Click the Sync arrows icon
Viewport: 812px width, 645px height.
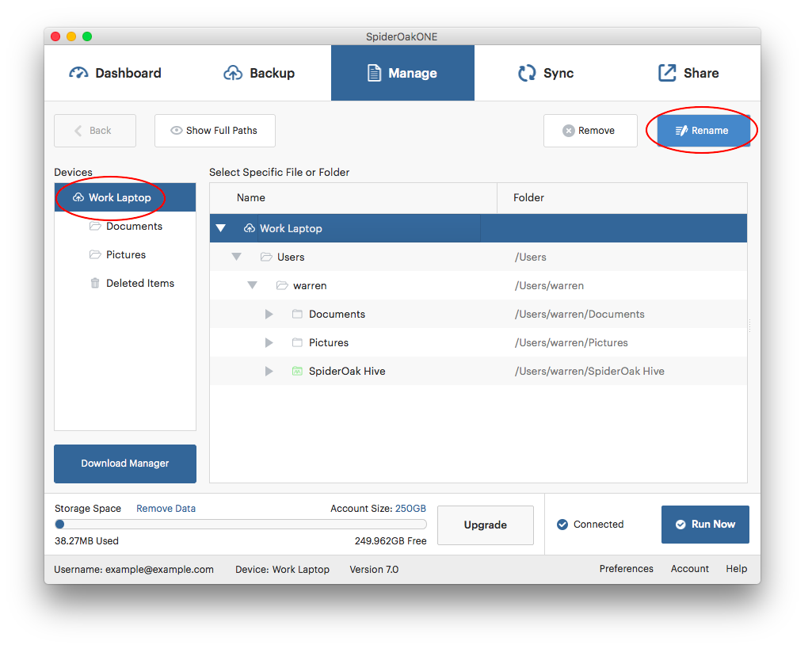point(527,73)
